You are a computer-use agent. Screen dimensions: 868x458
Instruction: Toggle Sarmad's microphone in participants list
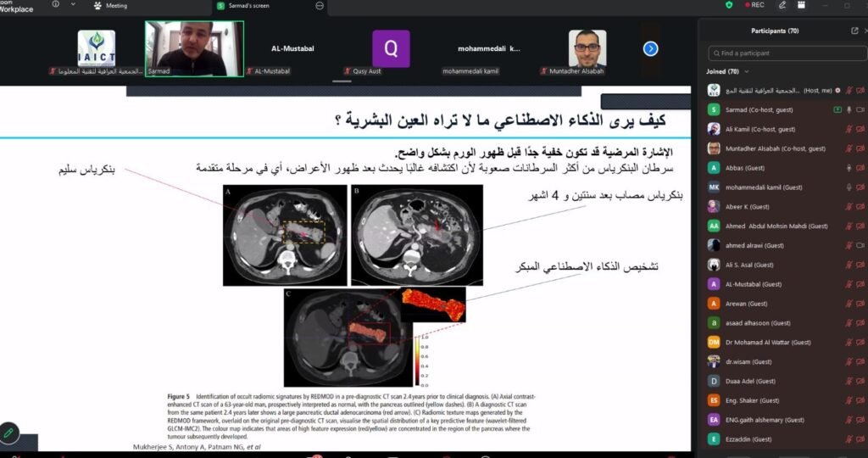pos(849,109)
